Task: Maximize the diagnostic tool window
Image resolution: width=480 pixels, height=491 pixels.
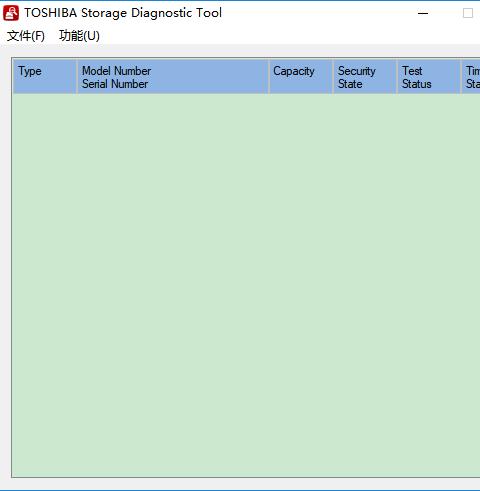Action: tap(468, 13)
